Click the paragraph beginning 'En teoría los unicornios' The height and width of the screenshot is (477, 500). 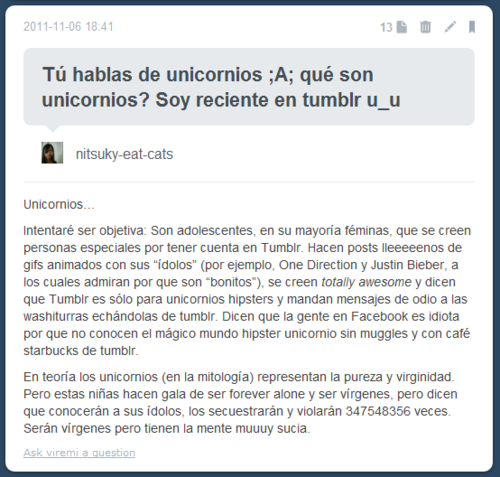[x=240, y=403]
